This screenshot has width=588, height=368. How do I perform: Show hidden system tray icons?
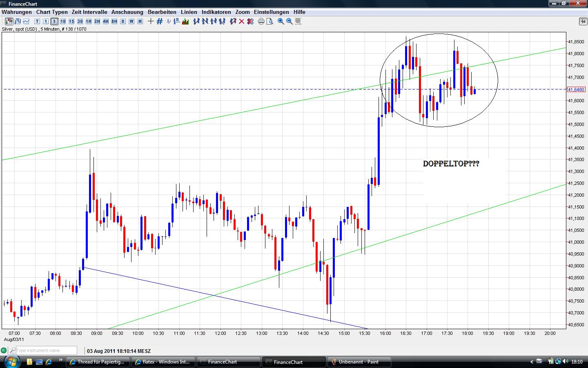(532, 361)
